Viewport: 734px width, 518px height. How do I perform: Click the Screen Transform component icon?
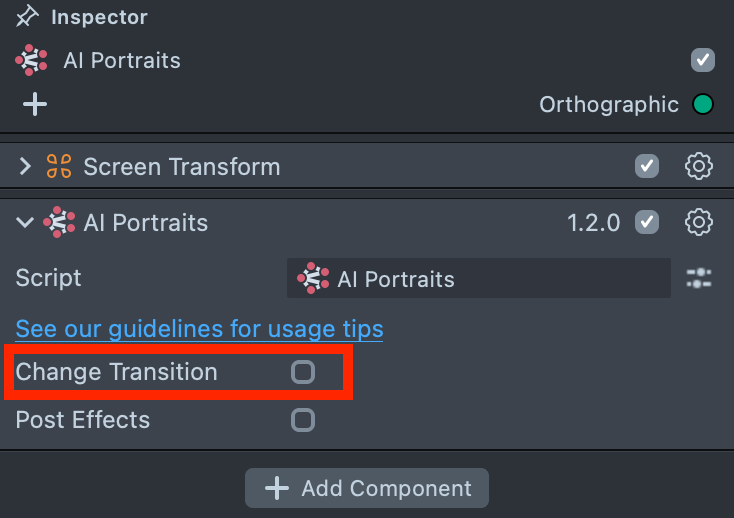click(x=59, y=167)
